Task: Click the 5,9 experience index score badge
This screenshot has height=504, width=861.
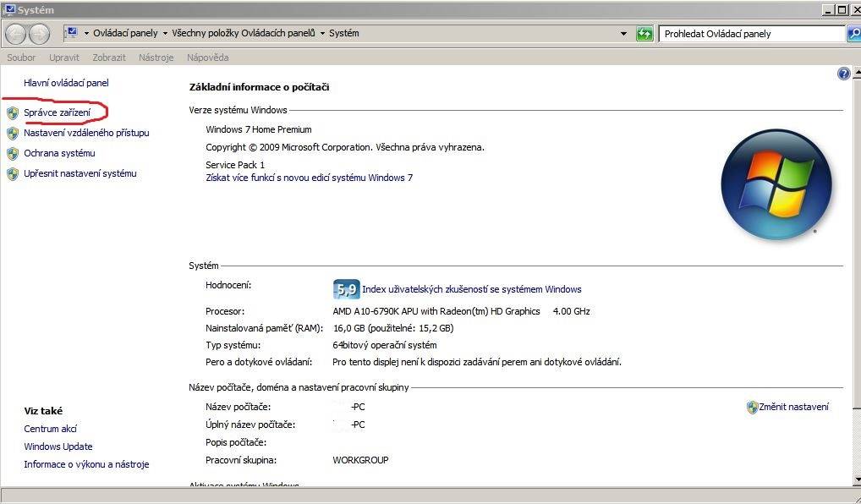Action: tap(347, 288)
